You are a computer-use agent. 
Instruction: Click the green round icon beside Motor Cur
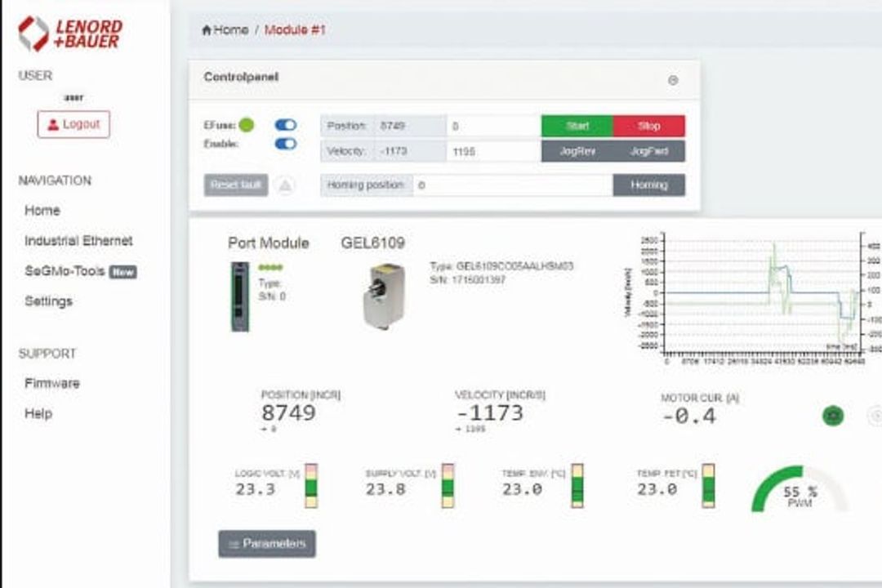[x=833, y=416]
